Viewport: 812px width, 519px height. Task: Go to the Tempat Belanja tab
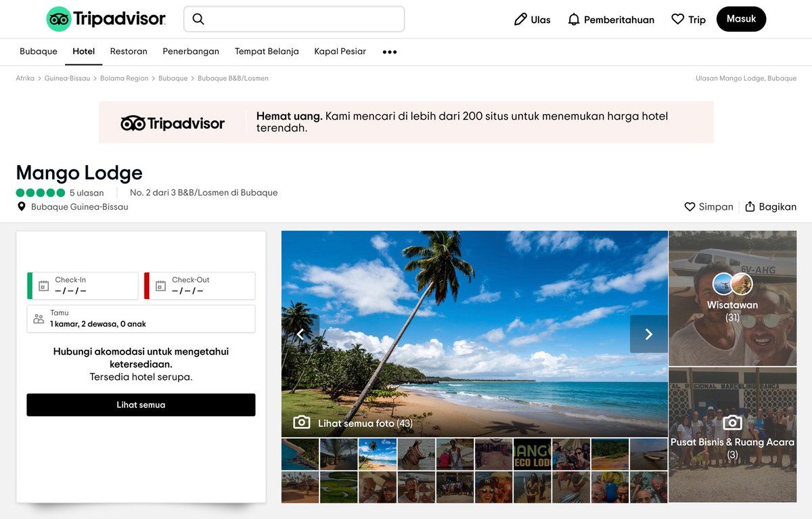(x=267, y=51)
